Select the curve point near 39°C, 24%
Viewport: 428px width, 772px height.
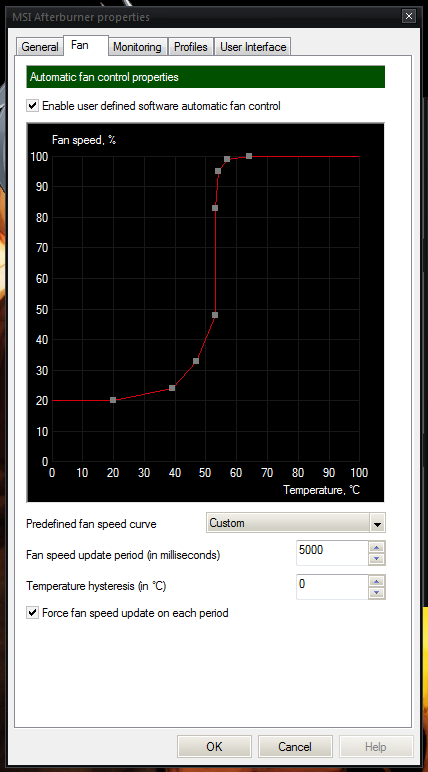tap(172, 388)
